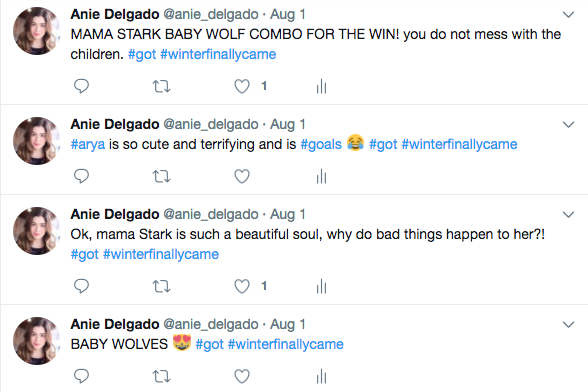Viewport: 588px width, 392px height.
Task: Reply to the BABY WOLVES tweet
Action: coord(81,376)
